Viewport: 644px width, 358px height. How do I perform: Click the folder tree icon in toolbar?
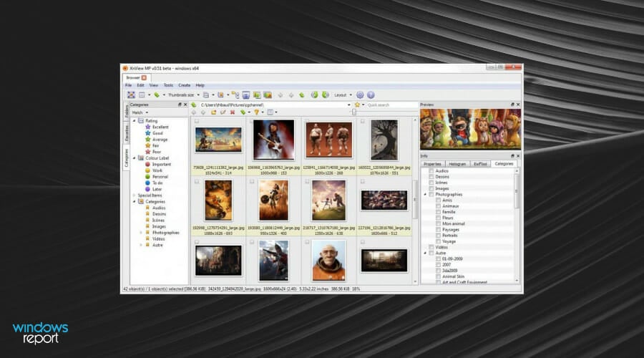coord(235,95)
